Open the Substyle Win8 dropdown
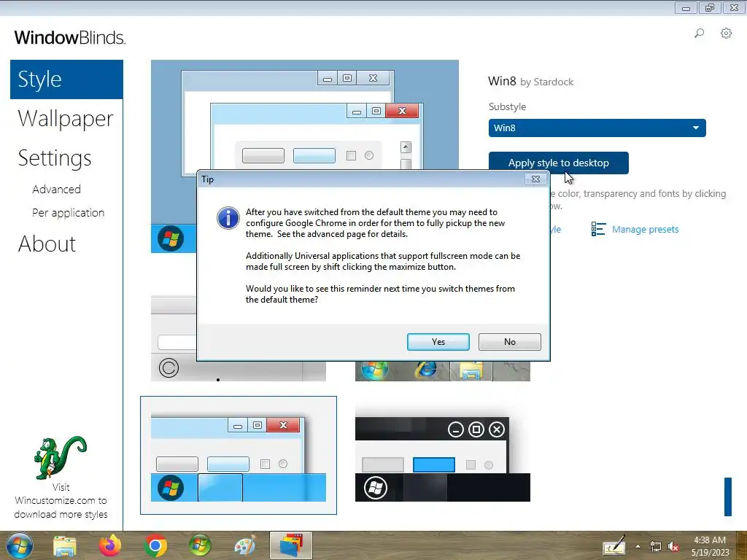This screenshot has height=560, width=747. [x=597, y=128]
